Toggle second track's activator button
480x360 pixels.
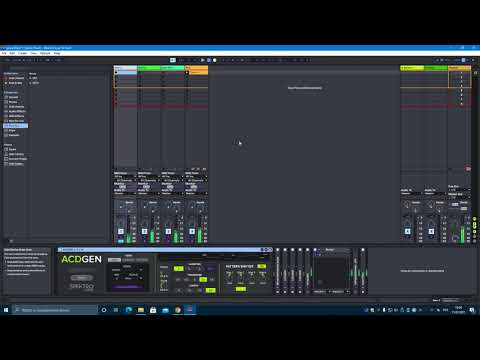144,231
